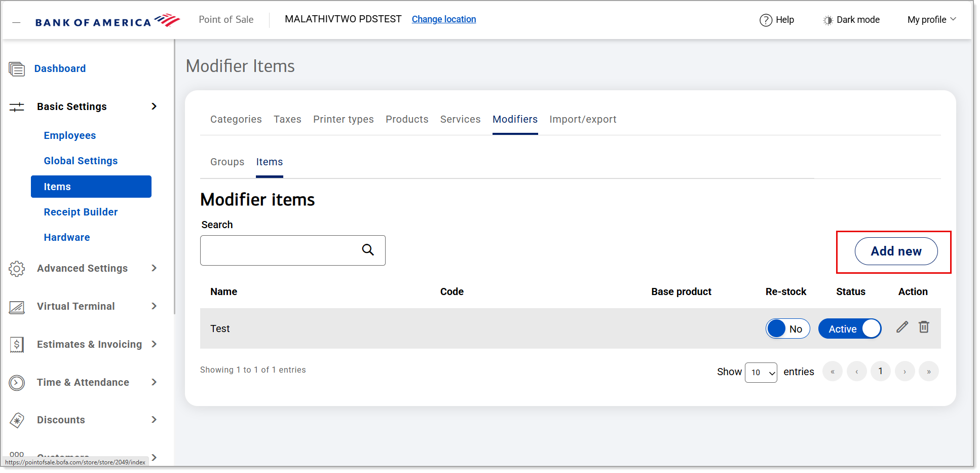This screenshot has width=980, height=473.
Task: Click the modifier items Search field
Action: coord(293,250)
